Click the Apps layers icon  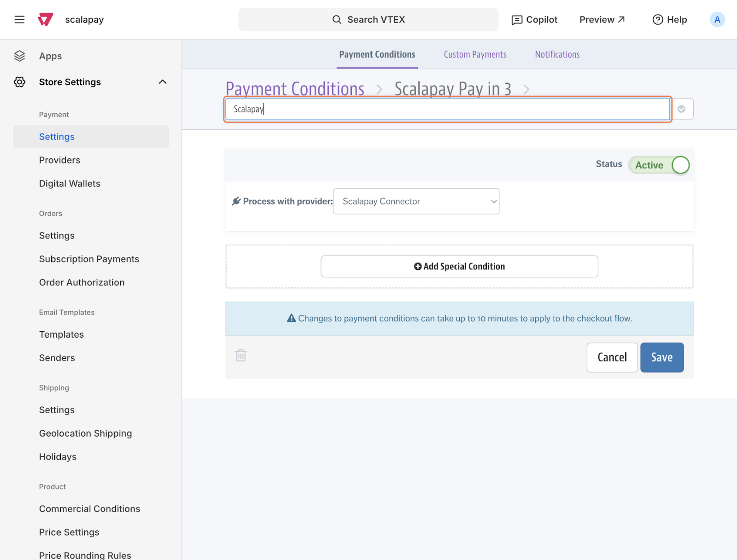coord(19,56)
